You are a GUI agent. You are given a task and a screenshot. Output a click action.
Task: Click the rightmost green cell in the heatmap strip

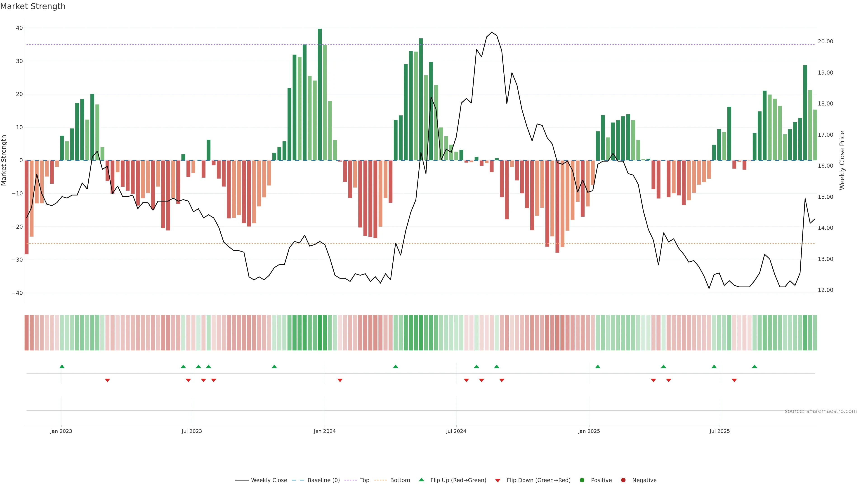tap(815, 332)
